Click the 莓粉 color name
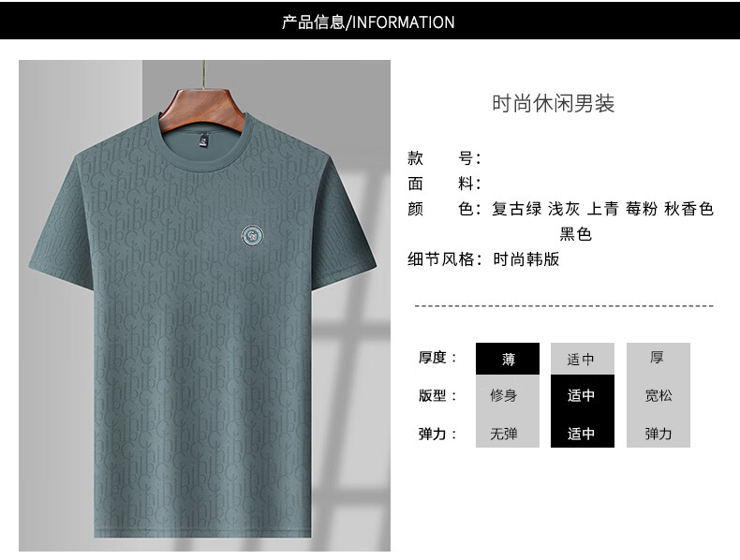 [642, 209]
